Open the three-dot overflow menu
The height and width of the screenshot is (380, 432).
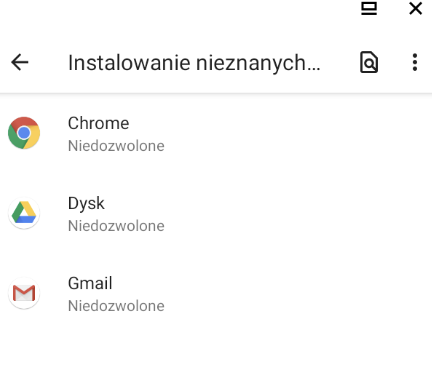click(x=415, y=62)
